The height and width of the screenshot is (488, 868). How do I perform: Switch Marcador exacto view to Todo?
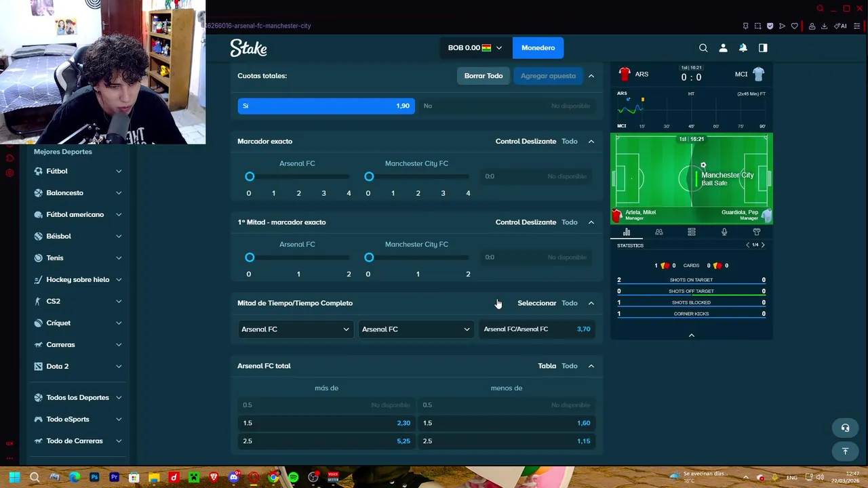click(x=570, y=142)
